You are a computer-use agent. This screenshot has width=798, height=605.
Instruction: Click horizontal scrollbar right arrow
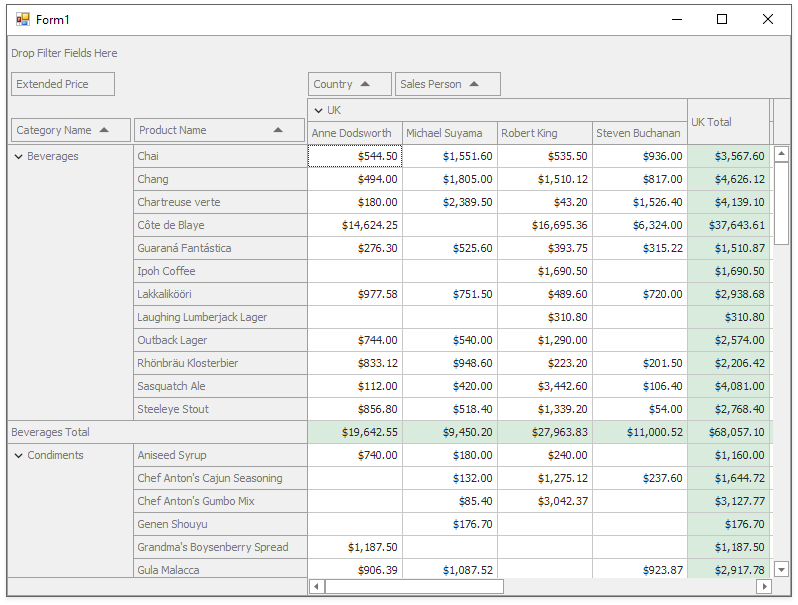764,587
